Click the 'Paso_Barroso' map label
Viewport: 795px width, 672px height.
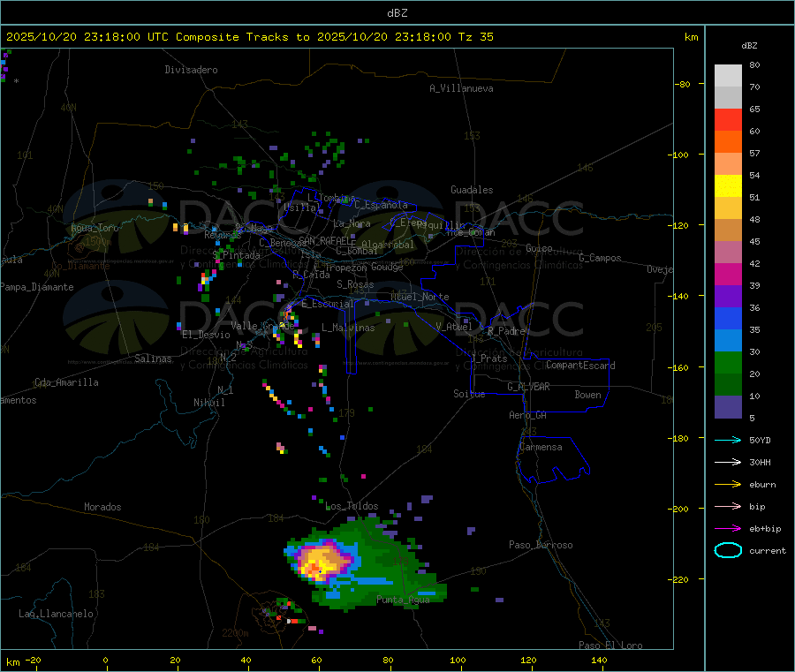pyautogui.click(x=541, y=545)
